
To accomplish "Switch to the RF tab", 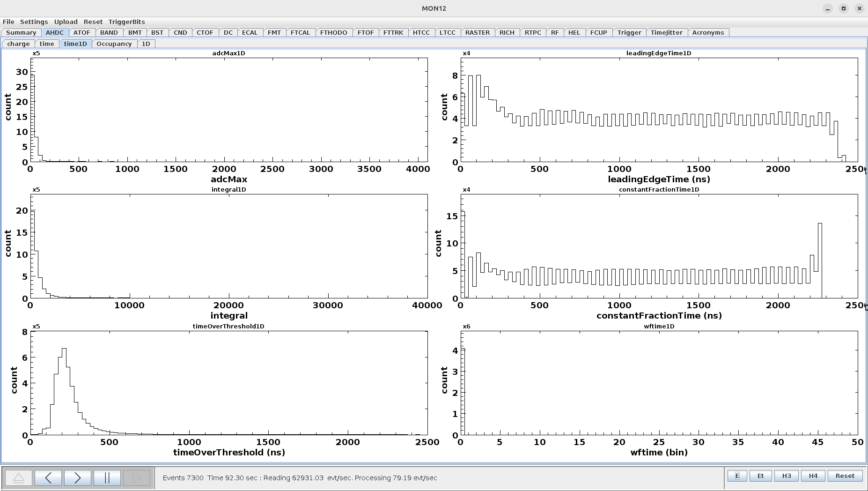I will [555, 32].
